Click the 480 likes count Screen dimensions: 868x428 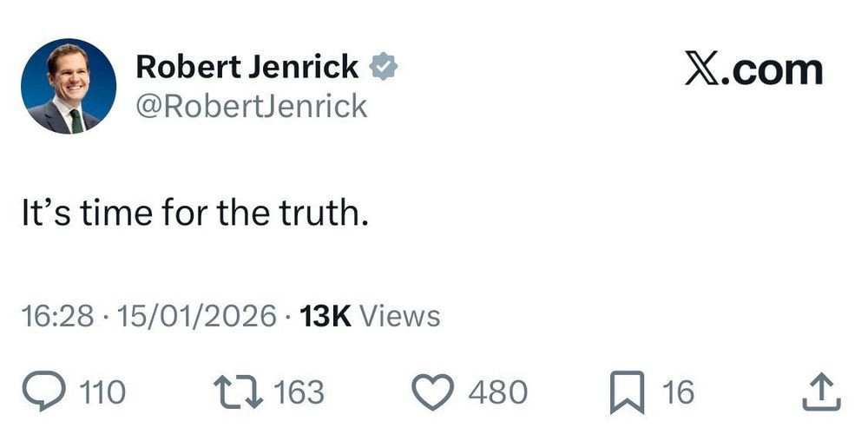pos(497,392)
